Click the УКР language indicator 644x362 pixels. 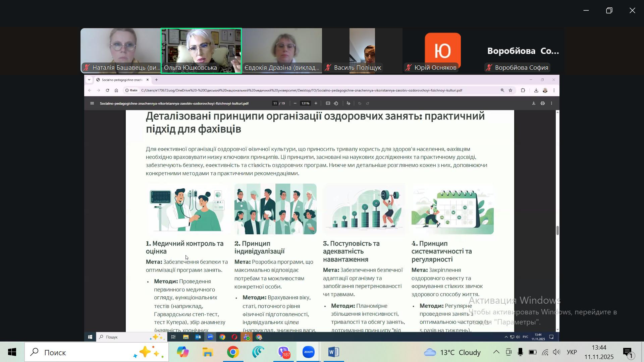(x=572, y=352)
